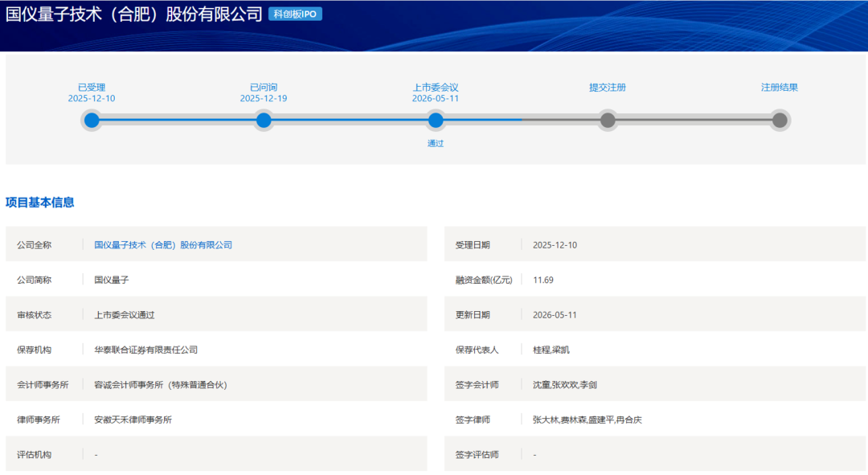Click the 受理日期 label
The image size is (868, 475).
pyautogui.click(x=473, y=244)
